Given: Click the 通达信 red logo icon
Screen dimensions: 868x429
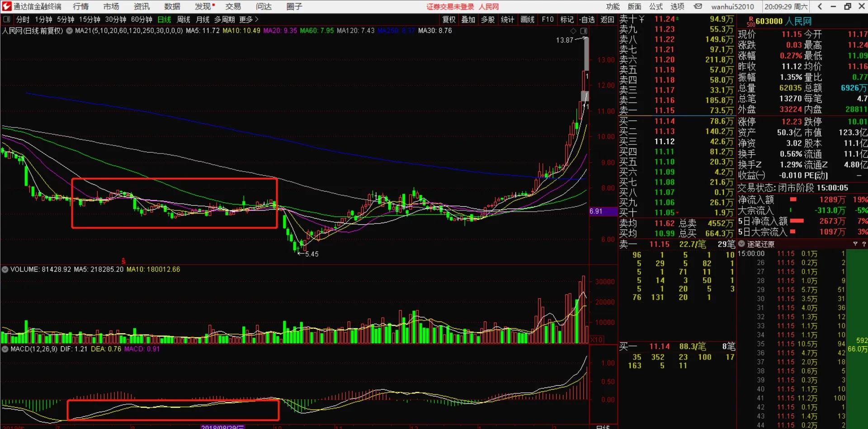Looking at the screenshot, I should (x=7, y=6).
